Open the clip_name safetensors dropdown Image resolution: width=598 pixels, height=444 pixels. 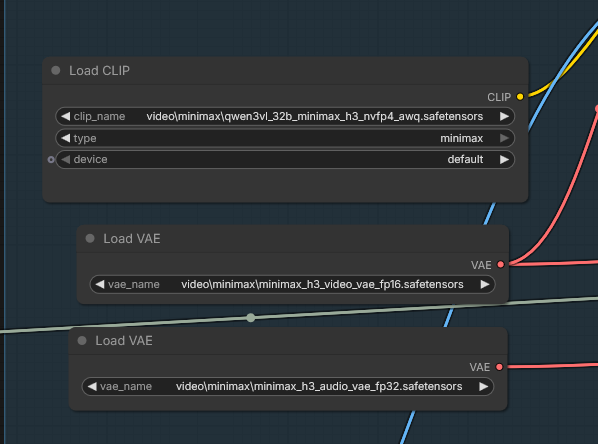click(285, 116)
